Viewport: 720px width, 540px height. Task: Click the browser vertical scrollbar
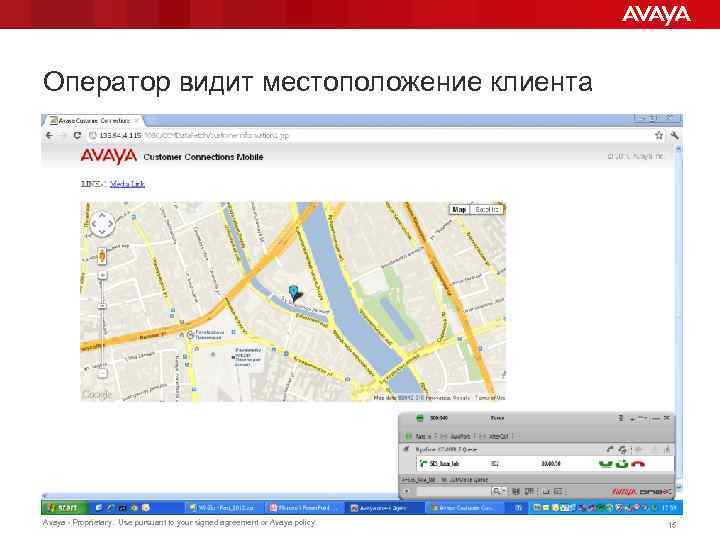pyautogui.click(x=678, y=317)
